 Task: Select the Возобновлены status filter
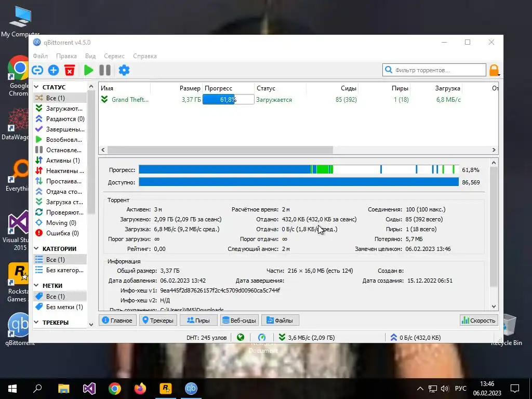pyautogui.click(x=60, y=139)
